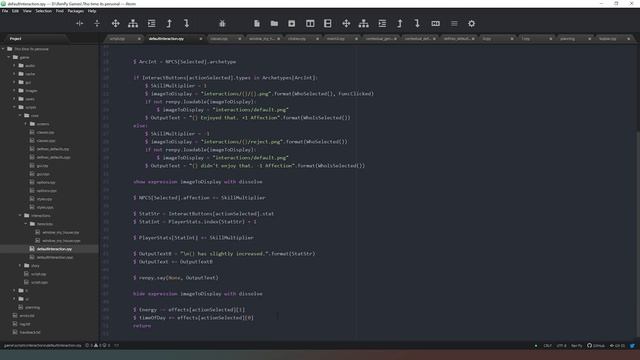Click the 'hide expression imageToDisplay with dissolve' line
Screen dimensions: 640x360
coord(198,293)
